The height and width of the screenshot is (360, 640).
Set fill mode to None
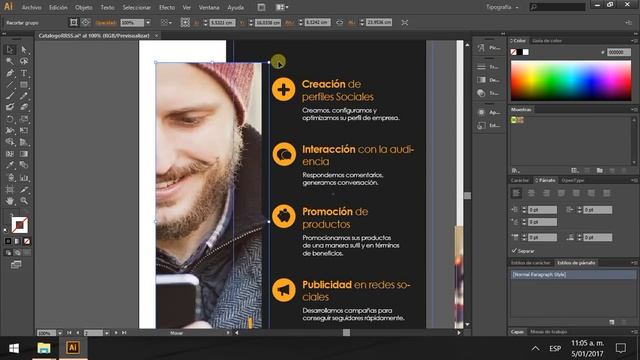pos(27,241)
